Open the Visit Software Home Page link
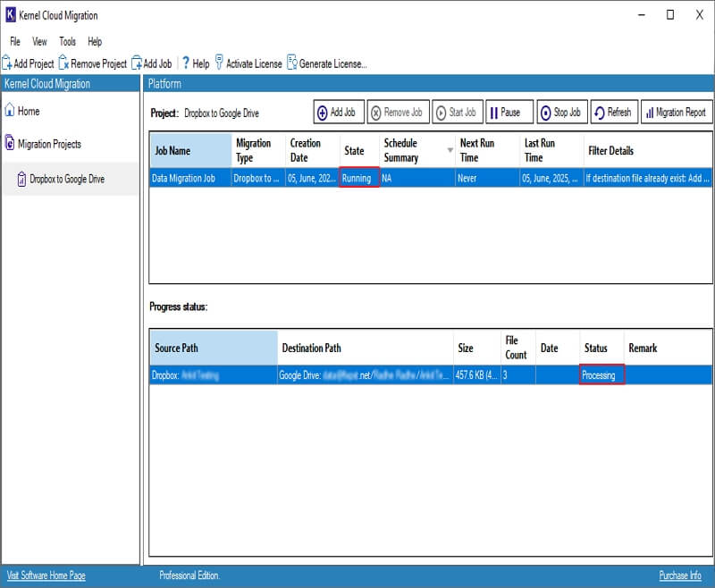 (x=46, y=575)
